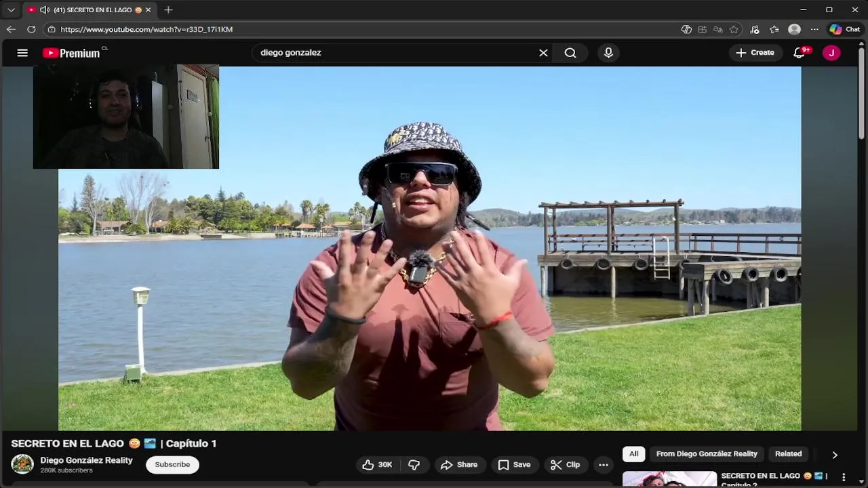Image resolution: width=868 pixels, height=488 pixels.
Task: Reload the page
Action: [x=31, y=29]
